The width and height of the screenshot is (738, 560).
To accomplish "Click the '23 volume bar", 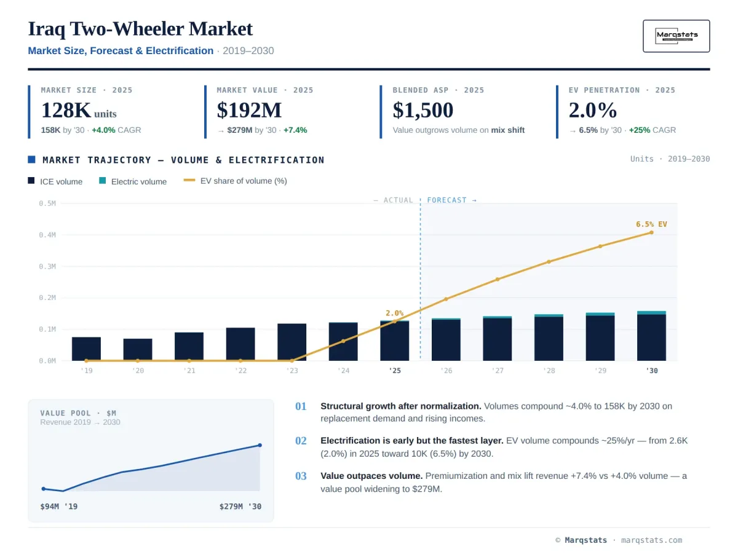I will pyautogui.click(x=292, y=342).
